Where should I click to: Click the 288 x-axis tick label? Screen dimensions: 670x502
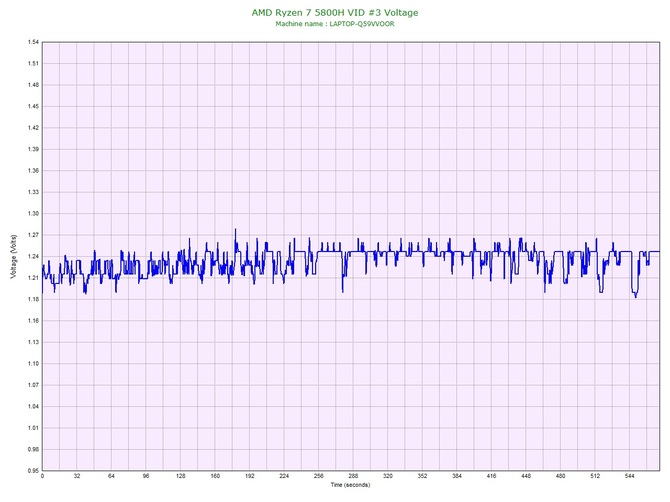pyautogui.click(x=353, y=476)
